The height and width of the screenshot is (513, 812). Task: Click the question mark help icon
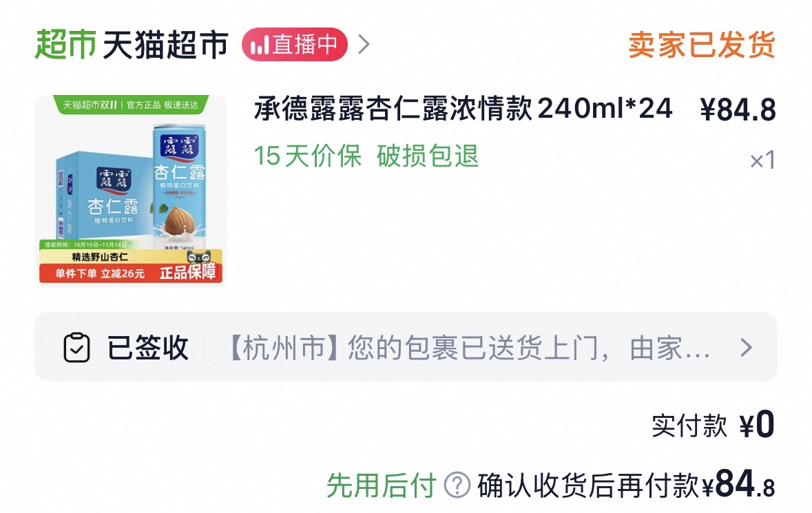click(x=457, y=485)
